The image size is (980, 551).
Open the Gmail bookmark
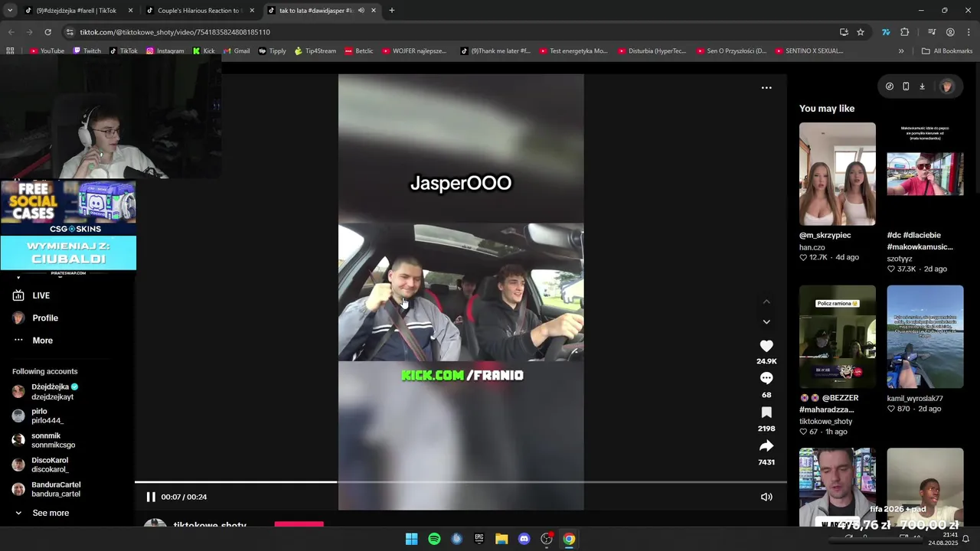(x=237, y=51)
